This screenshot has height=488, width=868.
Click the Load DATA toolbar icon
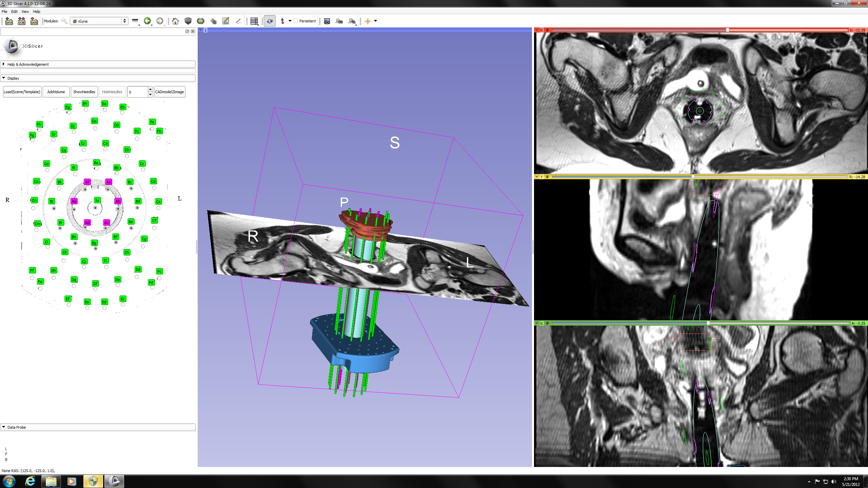(9, 21)
